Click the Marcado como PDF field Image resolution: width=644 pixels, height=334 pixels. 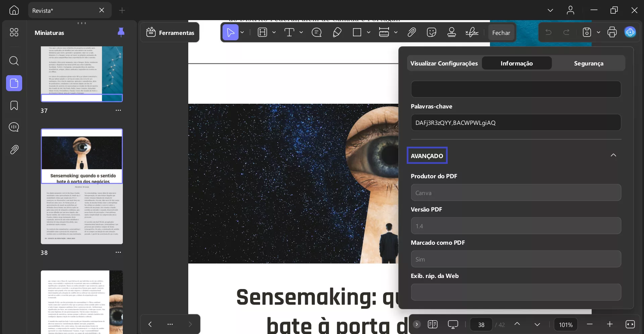click(x=516, y=259)
